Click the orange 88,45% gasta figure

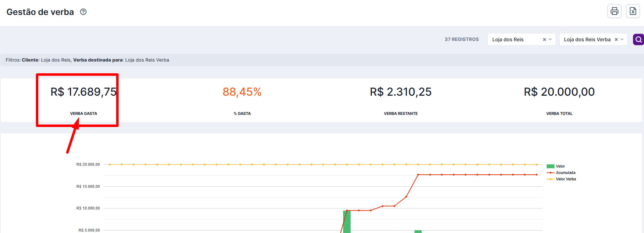242,92
